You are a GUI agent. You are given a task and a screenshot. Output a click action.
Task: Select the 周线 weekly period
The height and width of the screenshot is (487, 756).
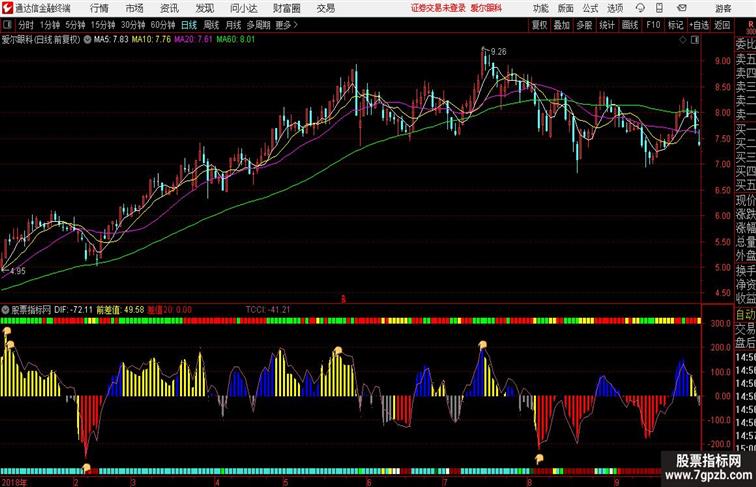[211, 25]
